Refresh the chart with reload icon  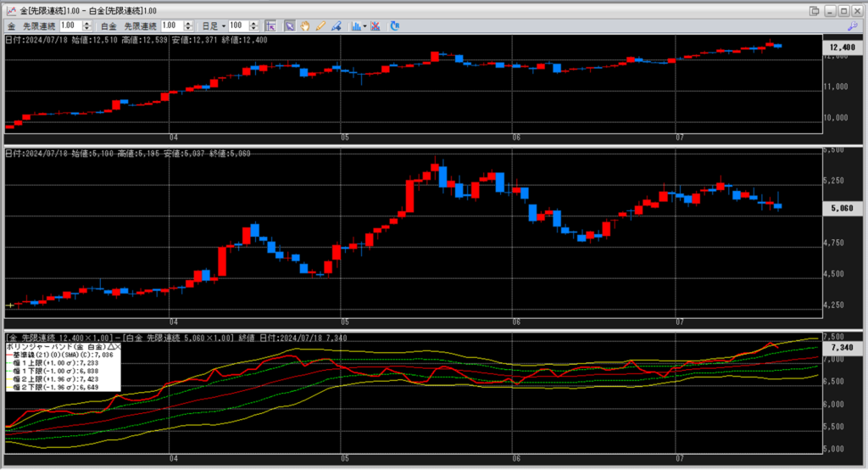point(395,26)
